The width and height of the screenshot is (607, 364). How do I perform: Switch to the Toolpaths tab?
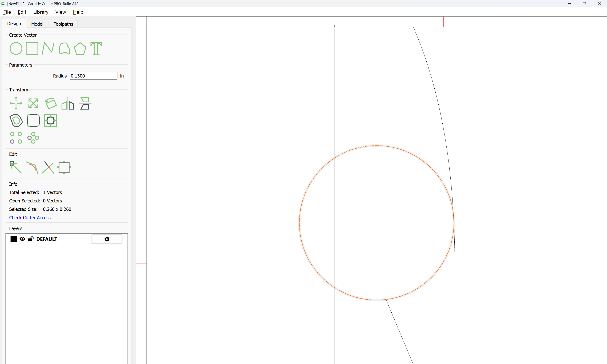pos(63,24)
